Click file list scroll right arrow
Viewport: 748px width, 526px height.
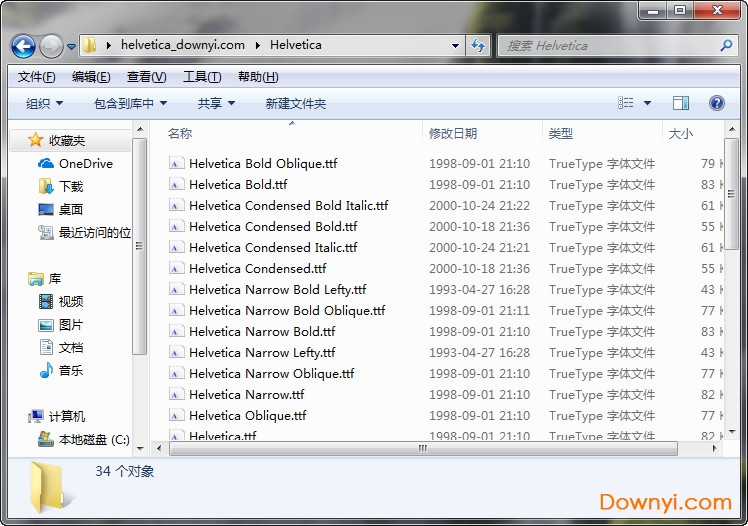(714, 448)
